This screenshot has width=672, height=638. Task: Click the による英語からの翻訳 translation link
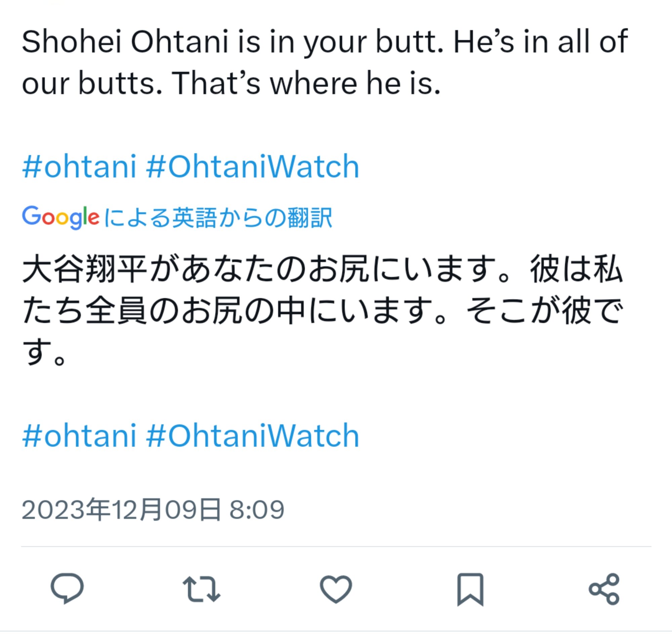coord(218,218)
